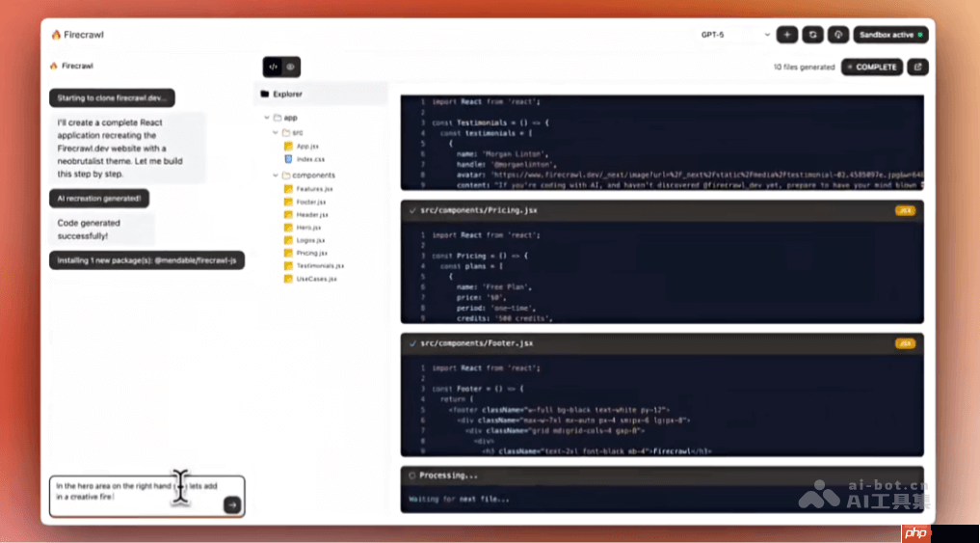Click the 'Installing 1 new package(s)' message
980x543 pixels.
tap(146, 260)
